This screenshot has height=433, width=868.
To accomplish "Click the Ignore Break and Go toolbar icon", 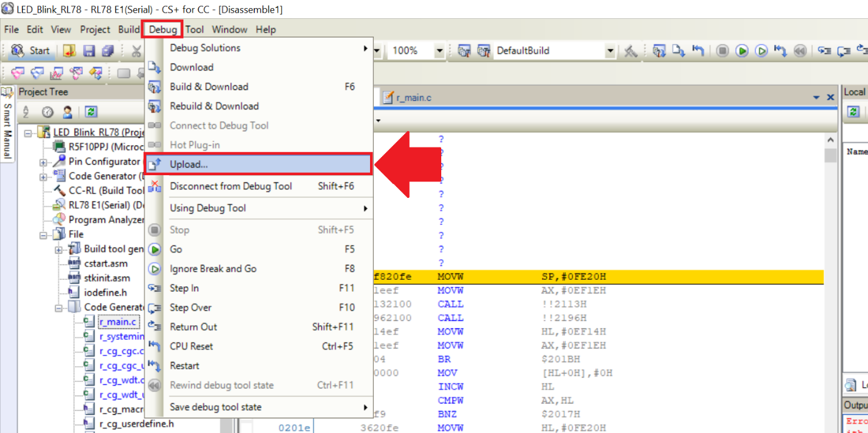I will [x=761, y=51].
